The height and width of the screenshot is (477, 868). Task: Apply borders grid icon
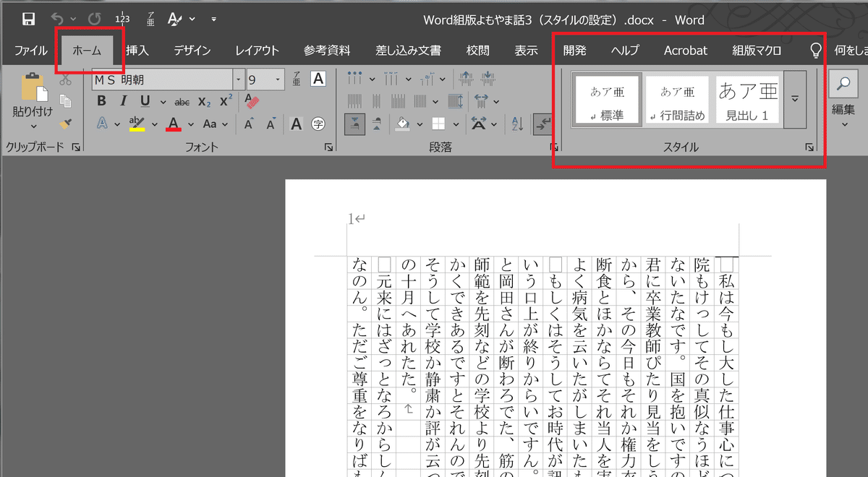pos(438,124)
